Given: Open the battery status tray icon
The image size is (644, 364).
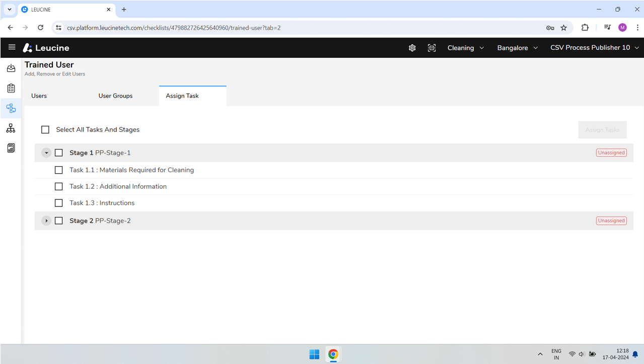Looking at the screenshot, I should [x=593, y=354].
